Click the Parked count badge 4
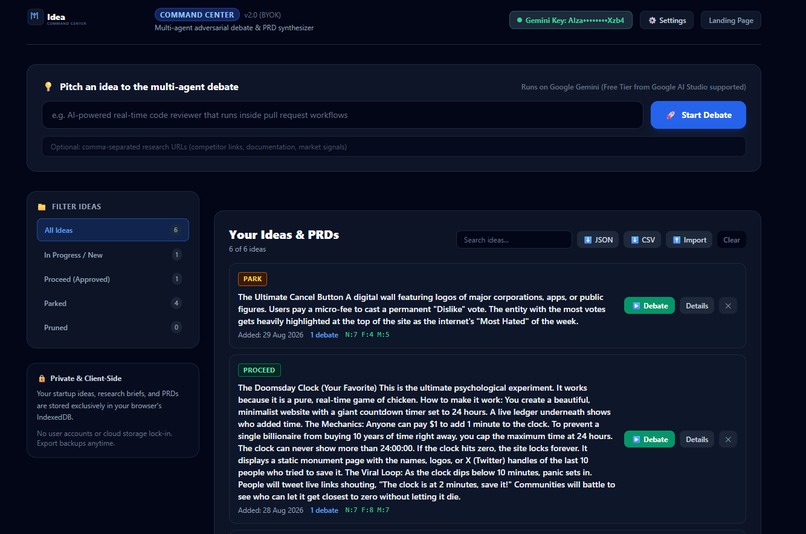Image resolution: width=806 pixels, height=534 pixels. [x=176, y=303]
